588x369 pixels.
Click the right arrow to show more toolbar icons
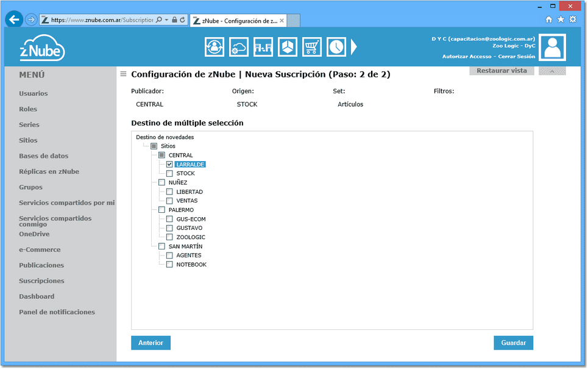point(353,47)
